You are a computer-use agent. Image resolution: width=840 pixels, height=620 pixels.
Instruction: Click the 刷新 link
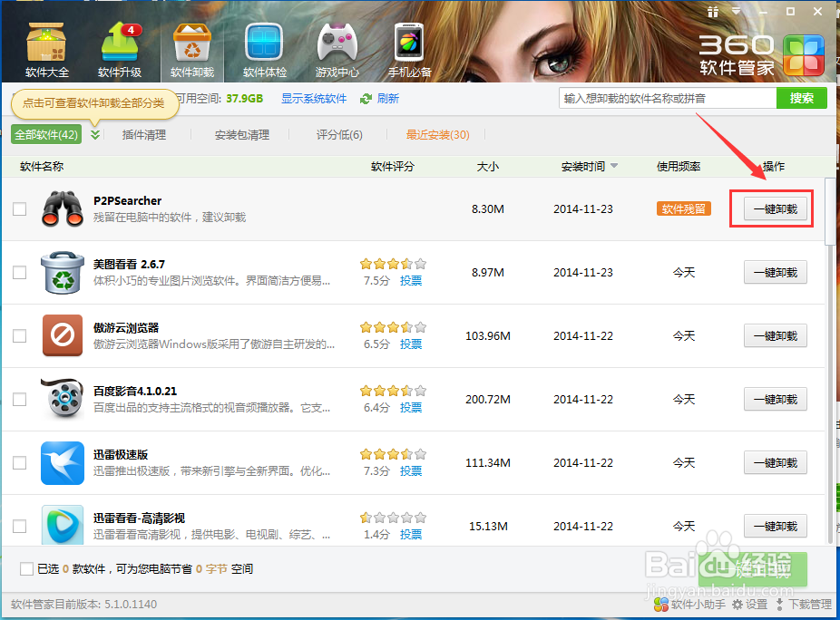[388, 99]
